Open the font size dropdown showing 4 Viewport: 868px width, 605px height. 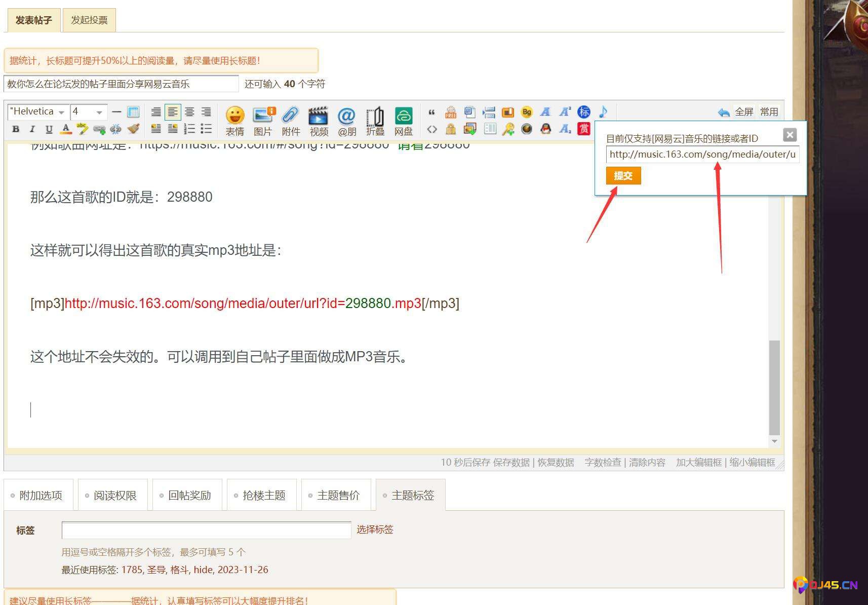(88, 111)
